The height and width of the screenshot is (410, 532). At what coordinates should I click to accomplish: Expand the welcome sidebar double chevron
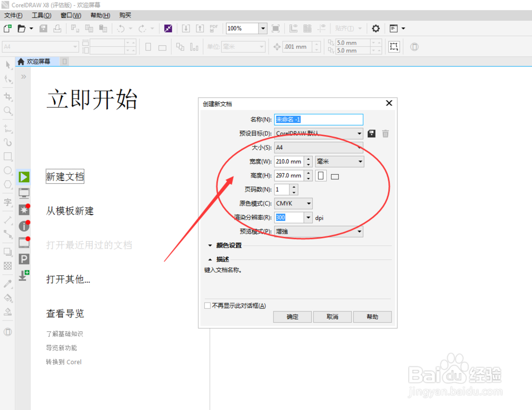[23, 77]
